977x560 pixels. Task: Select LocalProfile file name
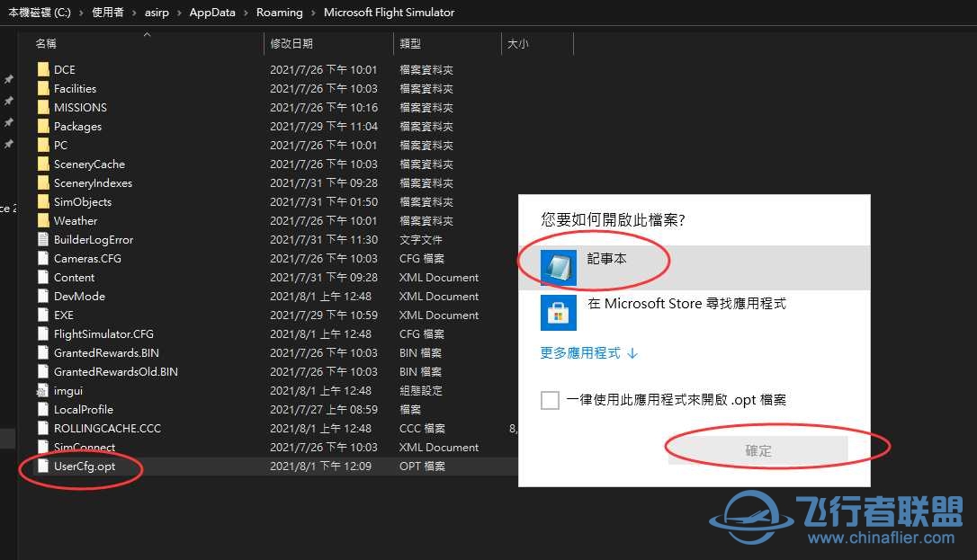[84, 409]
